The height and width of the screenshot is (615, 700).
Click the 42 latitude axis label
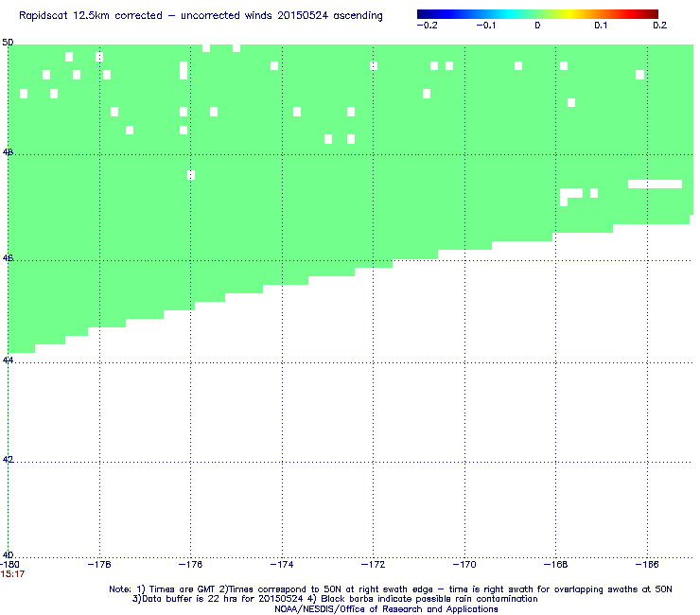(x=8, y=460)
